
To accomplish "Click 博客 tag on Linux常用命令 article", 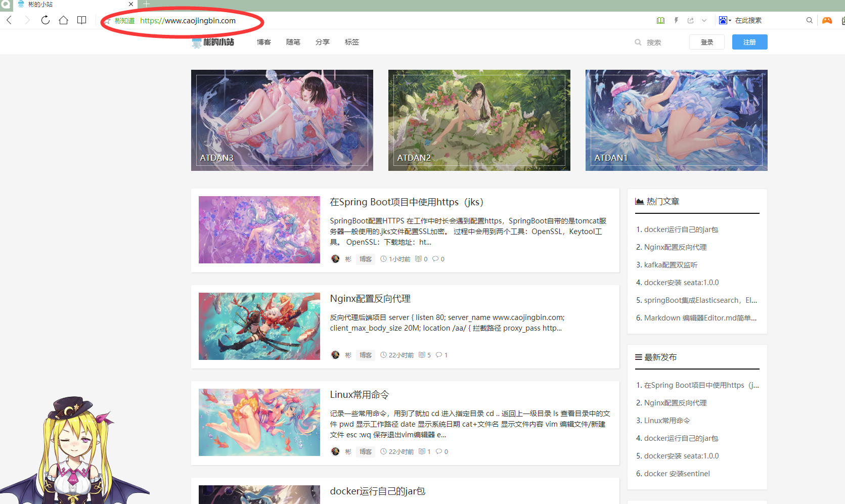I will 366,451.
